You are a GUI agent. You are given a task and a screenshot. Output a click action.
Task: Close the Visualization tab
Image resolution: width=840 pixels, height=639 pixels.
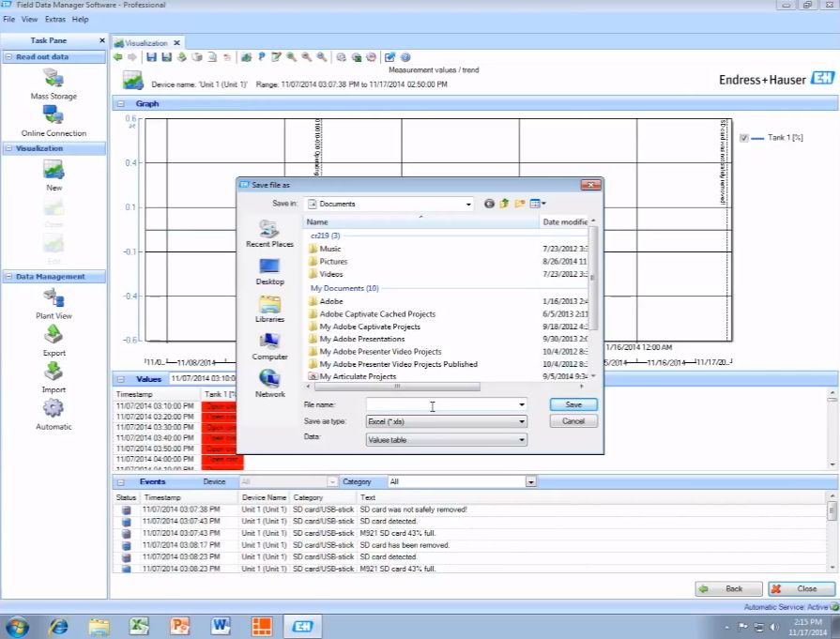[176, 43]
